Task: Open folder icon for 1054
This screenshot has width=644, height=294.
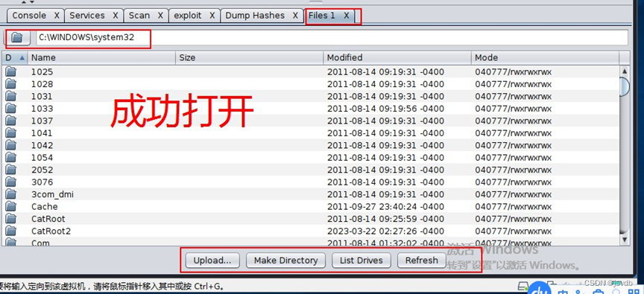Action: [x=10, y=158]
